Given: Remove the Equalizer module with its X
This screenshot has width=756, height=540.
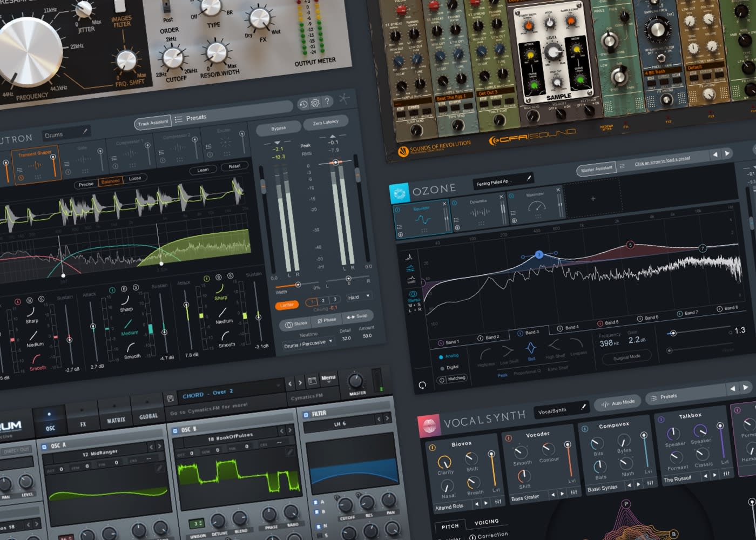Looking at the screenshot, I should (444, 204).
